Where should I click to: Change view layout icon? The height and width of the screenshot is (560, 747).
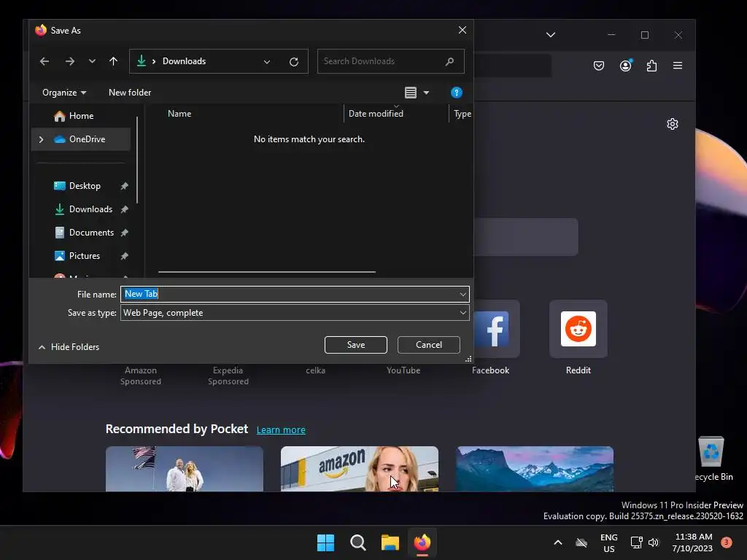coord(411,93)
